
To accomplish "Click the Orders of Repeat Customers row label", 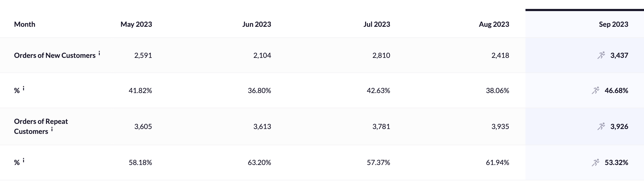I will pos(41,126).
